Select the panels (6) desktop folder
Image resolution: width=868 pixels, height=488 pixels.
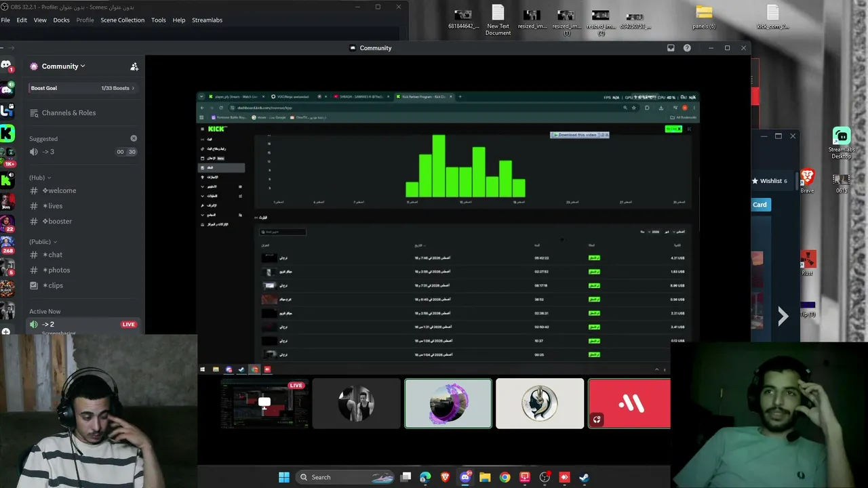coord(704,18)
